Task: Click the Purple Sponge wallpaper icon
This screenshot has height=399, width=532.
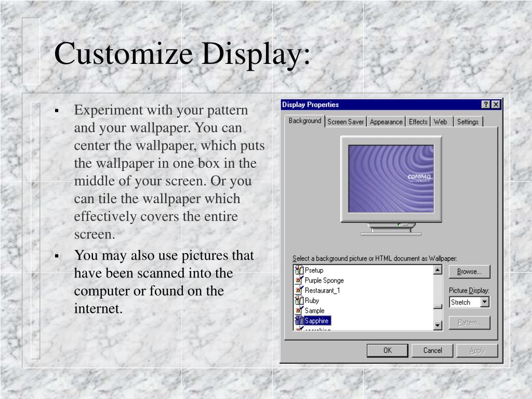Action: click(x=299, y=280)
